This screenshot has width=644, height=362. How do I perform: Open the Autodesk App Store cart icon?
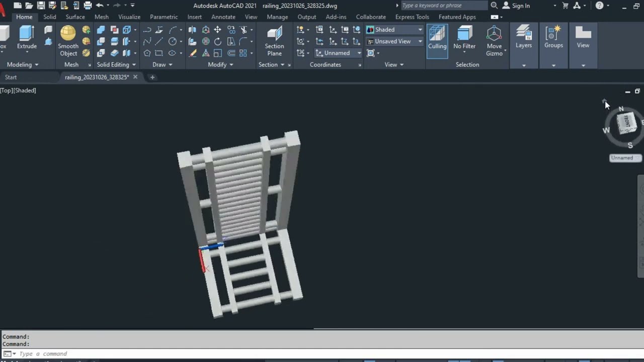click(x=565, y=6)
